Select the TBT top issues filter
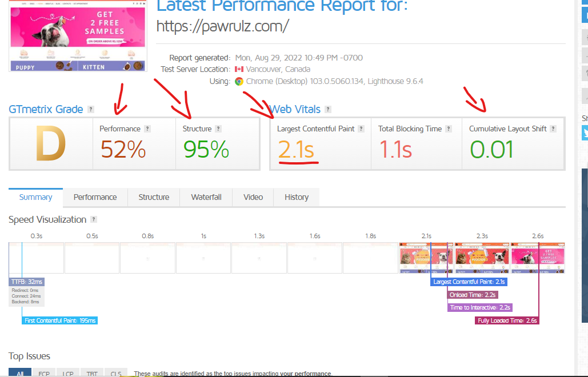 [x=92, y=373]
